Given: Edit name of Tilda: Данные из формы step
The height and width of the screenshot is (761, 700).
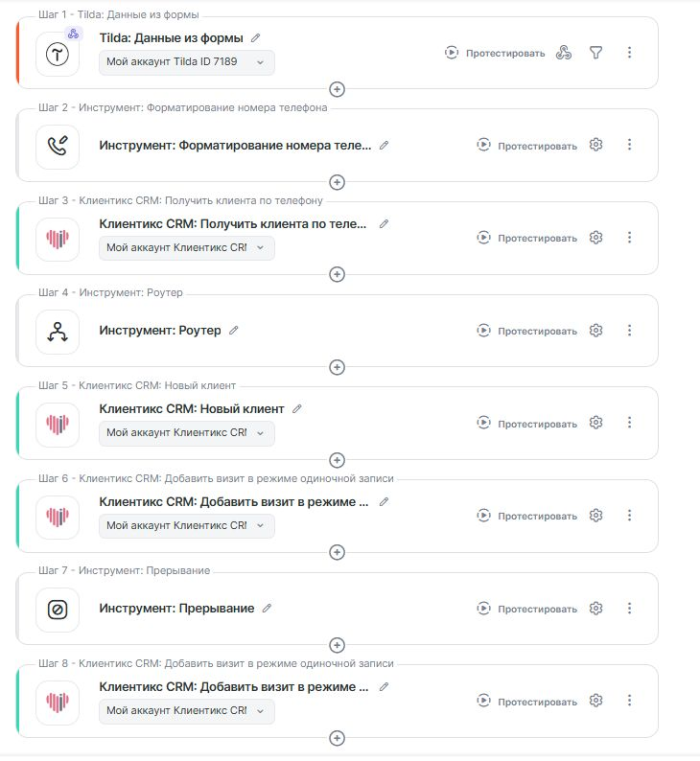Looking at the screenshot, I should click(255, 38).
